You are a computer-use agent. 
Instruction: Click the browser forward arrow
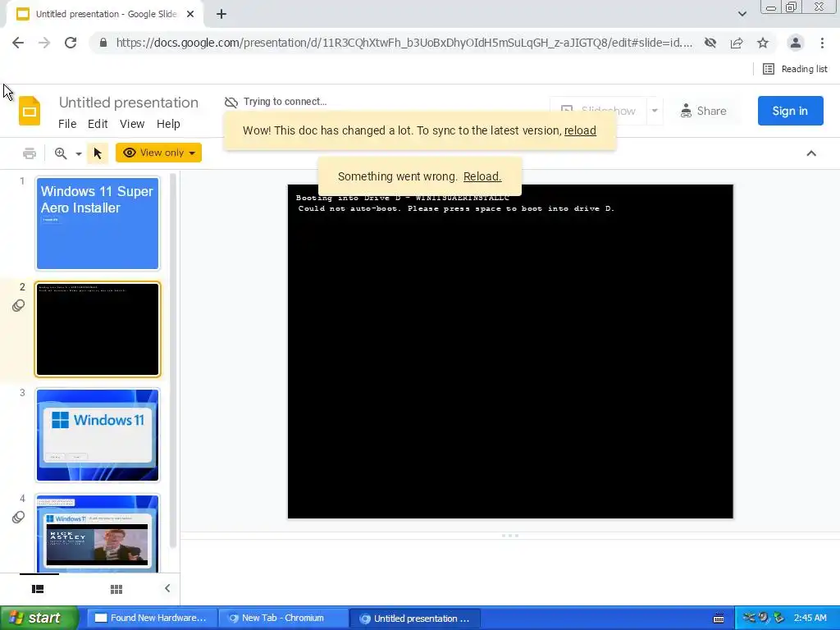pos(44,43)
